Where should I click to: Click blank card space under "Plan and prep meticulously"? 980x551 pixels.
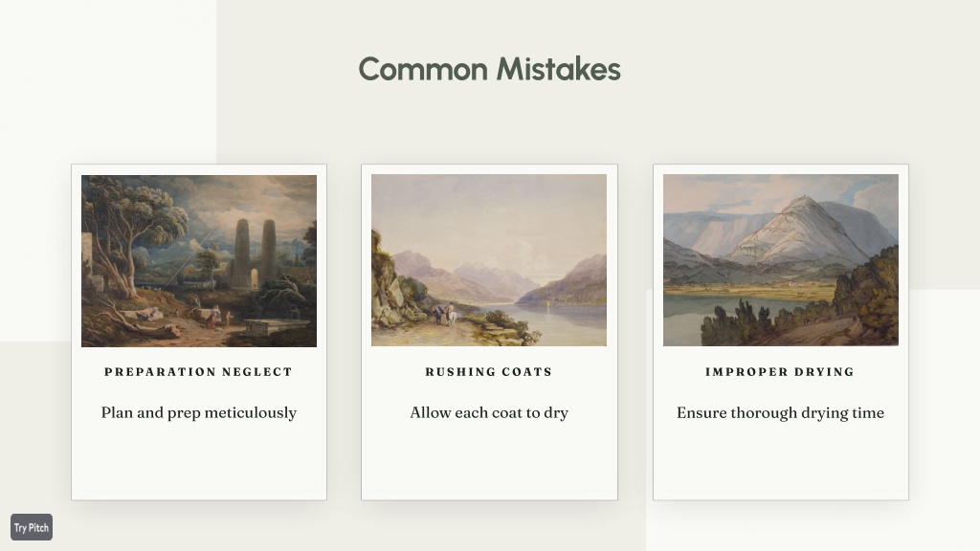tap(199, 462)
